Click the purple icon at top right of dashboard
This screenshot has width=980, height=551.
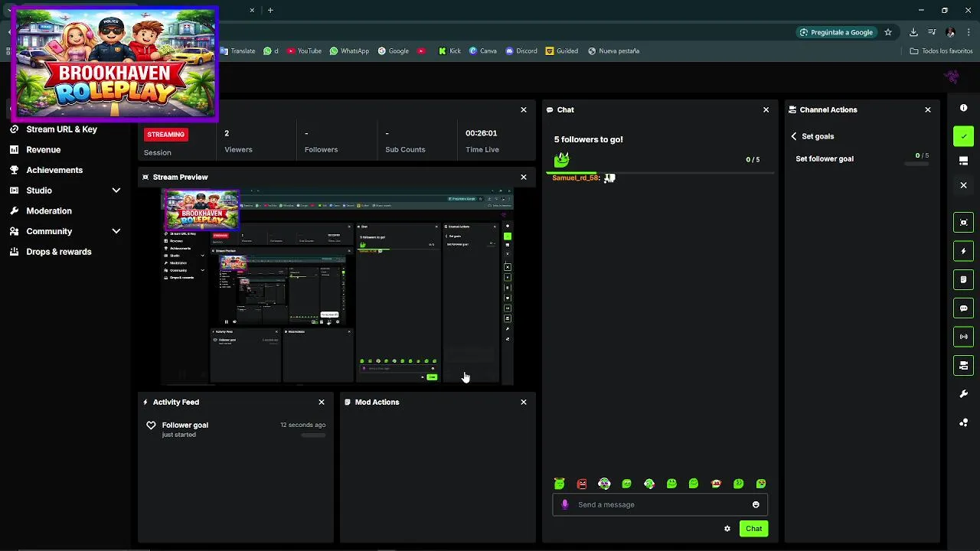click(952, 77)
